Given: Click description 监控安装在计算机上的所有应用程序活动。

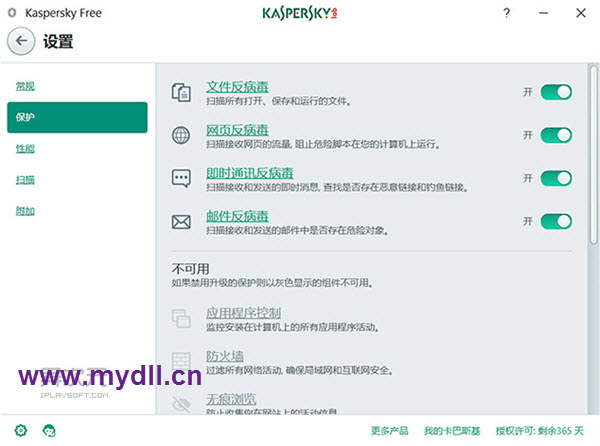Looking at the screenshot, I should click(x=293, y=327).
